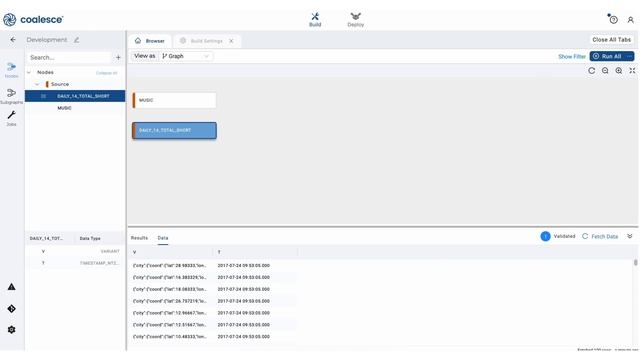This screenshot has width=640, height=360.
Task: Open the problems warning triangle icon
Action: tap(11, 287)
